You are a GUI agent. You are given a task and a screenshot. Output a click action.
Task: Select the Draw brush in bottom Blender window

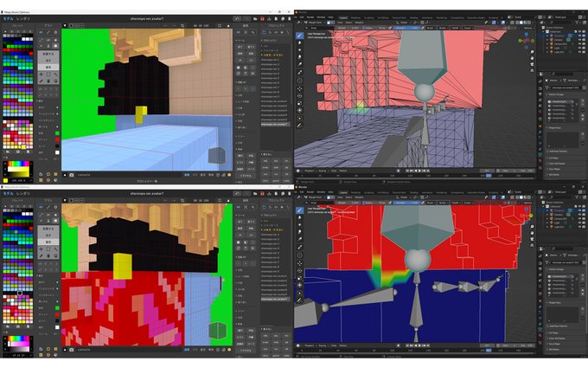(300, 210)
